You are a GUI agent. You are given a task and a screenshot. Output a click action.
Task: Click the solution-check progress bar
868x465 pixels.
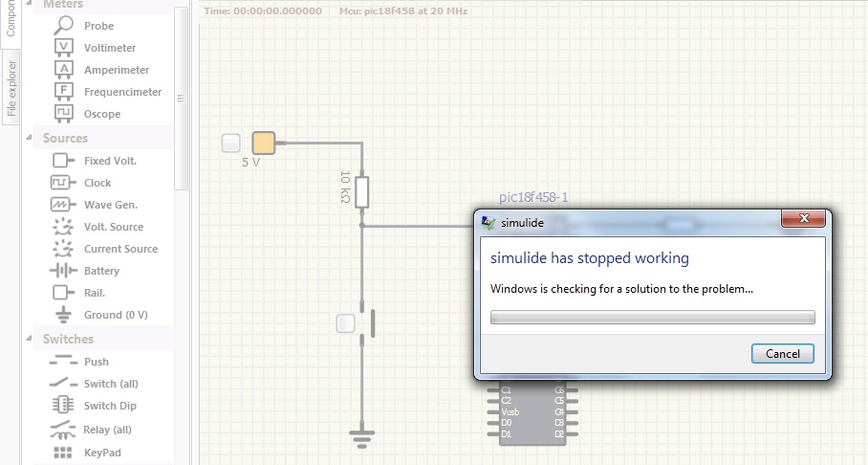pyautogui.click(x=652, y=317)
